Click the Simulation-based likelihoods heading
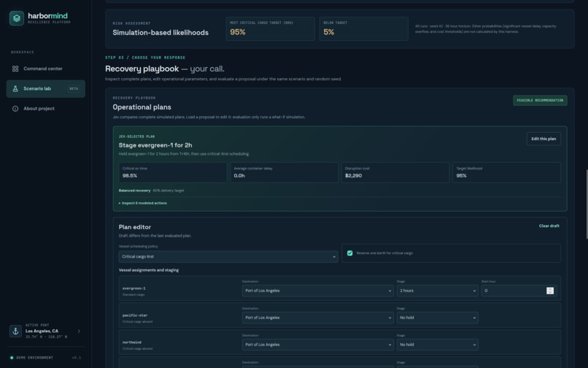The image size is (588, 368). [160, 33]
